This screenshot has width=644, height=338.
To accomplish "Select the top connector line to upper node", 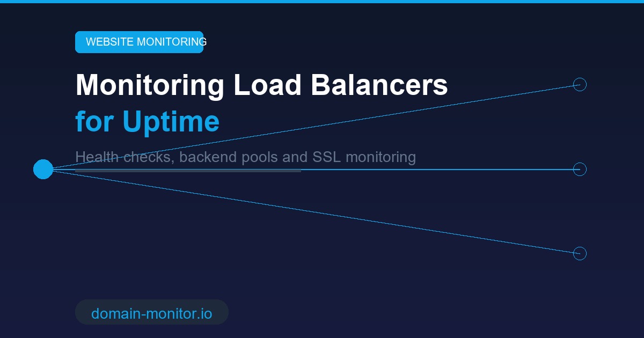I will pos(311,127).
